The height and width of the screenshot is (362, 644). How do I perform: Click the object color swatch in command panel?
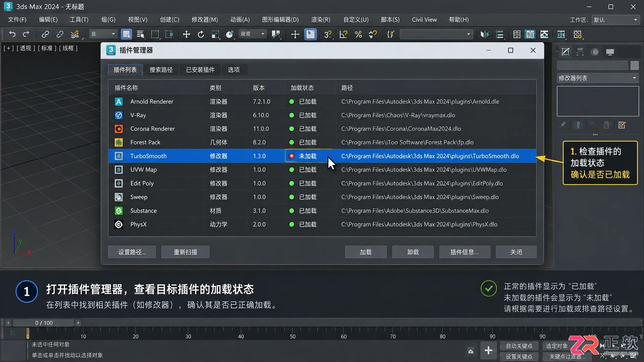(634, 65)
